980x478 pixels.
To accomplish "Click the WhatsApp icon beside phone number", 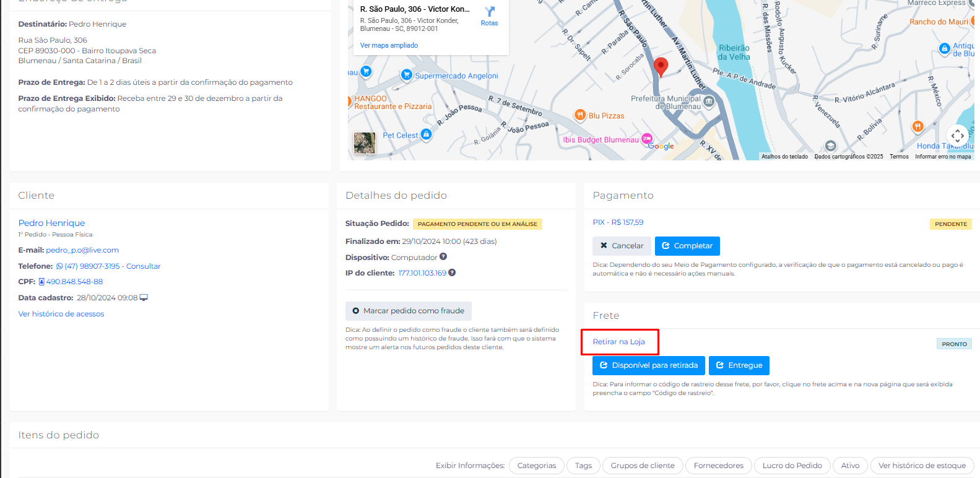I will point(59,266).
